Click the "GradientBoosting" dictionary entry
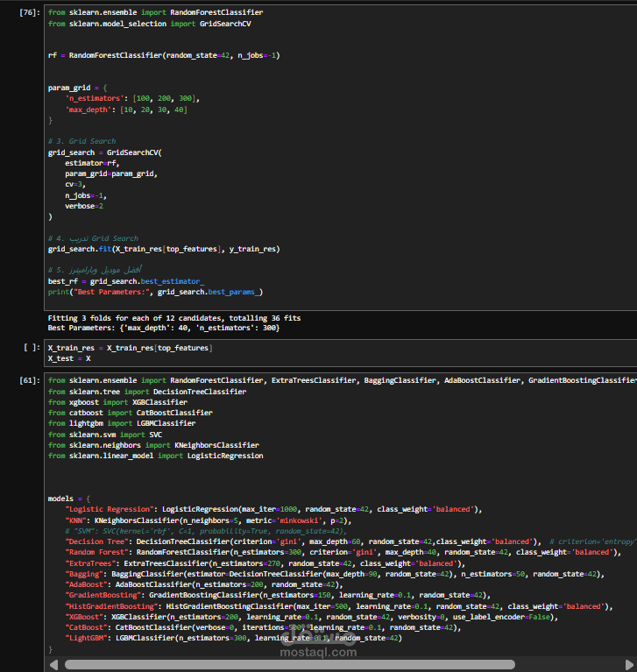The image size is (637, 672). (278, 595)
